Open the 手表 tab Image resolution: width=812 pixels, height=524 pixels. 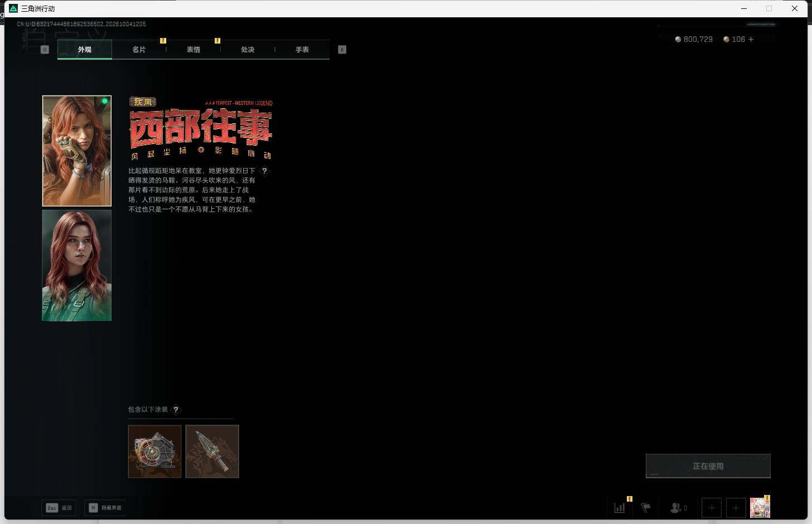[x=302, y=50]
